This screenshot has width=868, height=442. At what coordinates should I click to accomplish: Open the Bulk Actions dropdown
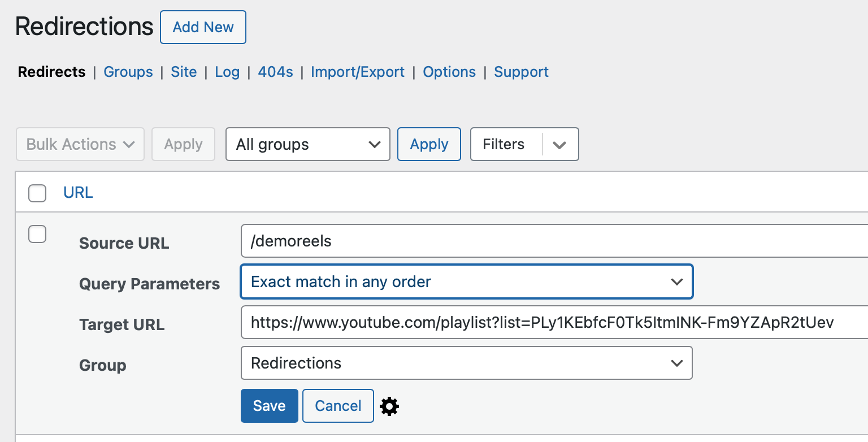coord(80,144)
